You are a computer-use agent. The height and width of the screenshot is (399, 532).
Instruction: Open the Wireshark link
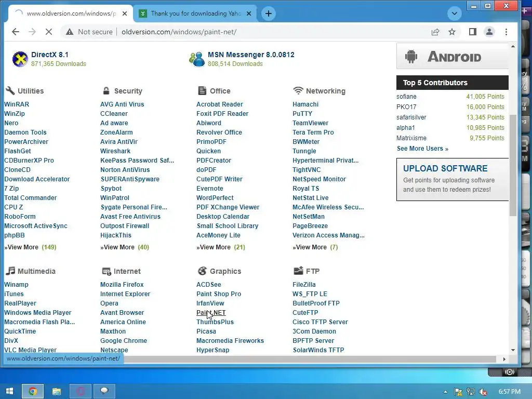[x=115, y=151]
